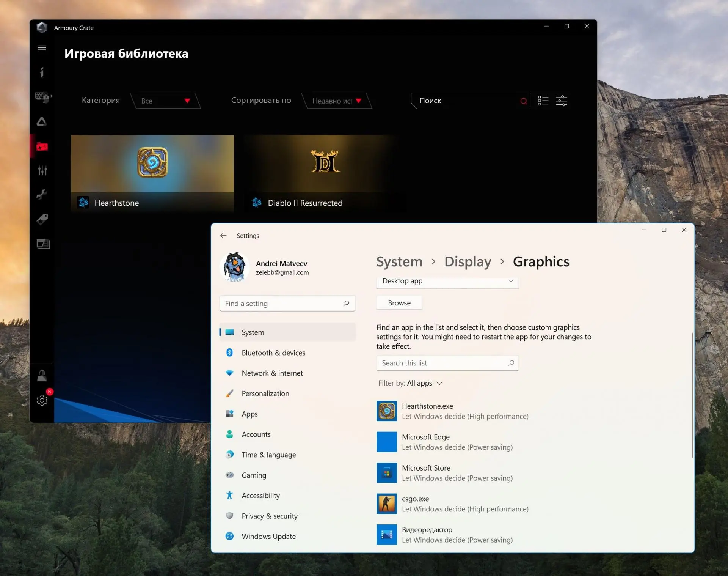The height and width of the screenshot is (576, 728).
Task: Click the Видеоредактор app icon in list
Action: (x=387, y=535)
